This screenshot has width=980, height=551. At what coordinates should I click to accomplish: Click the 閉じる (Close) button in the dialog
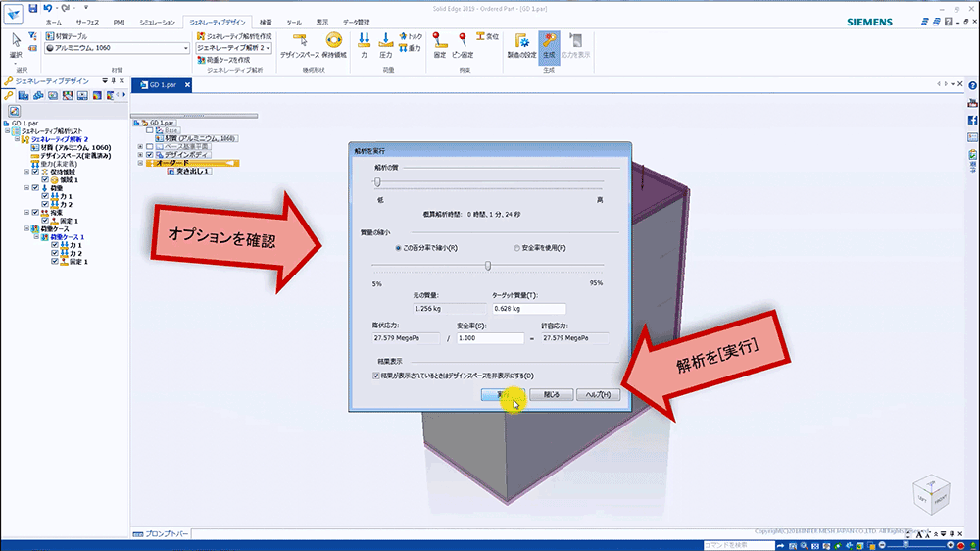point(551,395)
